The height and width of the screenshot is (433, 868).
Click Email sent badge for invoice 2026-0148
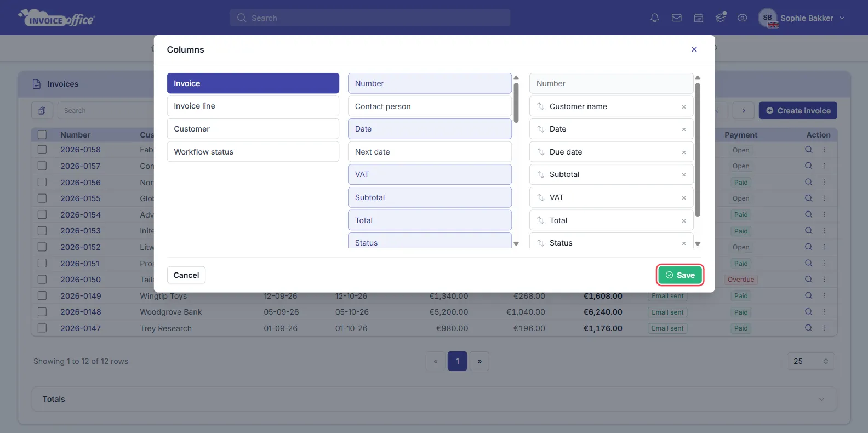(667, 312)
